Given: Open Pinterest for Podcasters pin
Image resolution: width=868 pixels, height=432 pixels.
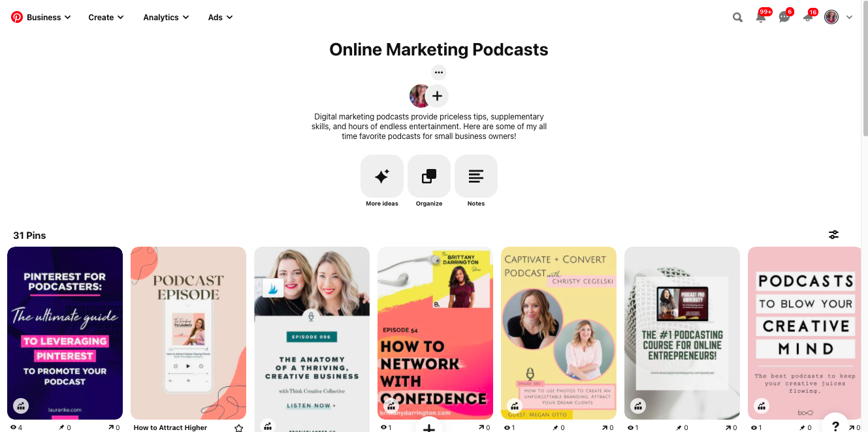Looking at the screenshot, I should [65, 333].
